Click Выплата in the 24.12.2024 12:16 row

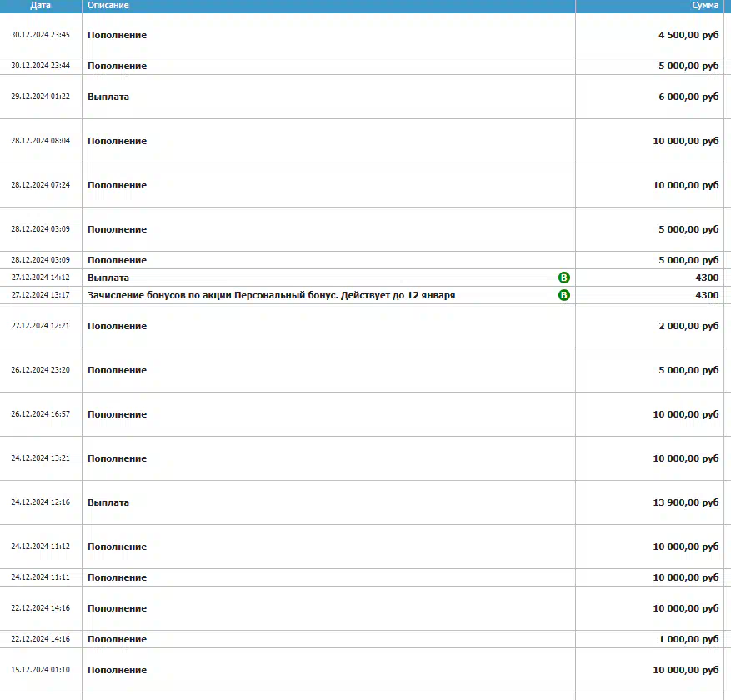(x=108, y=502)
